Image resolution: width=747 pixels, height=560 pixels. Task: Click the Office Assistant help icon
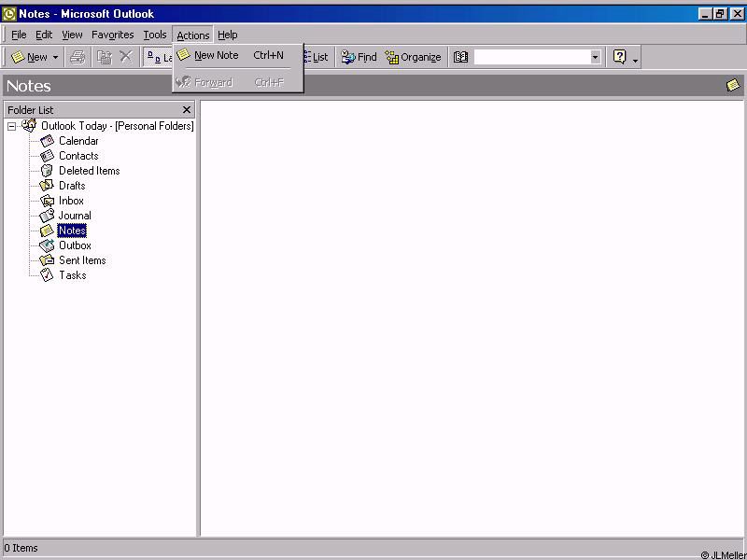[x=619, y=57]
